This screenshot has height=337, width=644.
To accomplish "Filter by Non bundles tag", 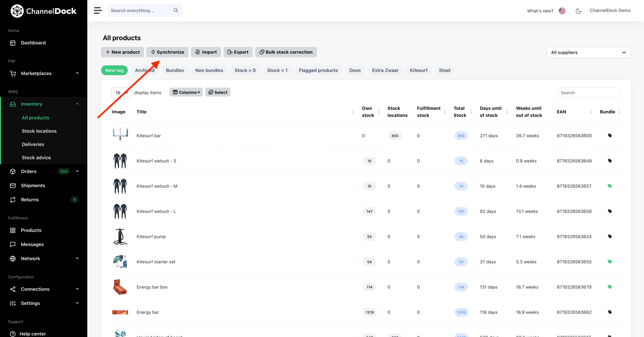I will click(209, 70).
